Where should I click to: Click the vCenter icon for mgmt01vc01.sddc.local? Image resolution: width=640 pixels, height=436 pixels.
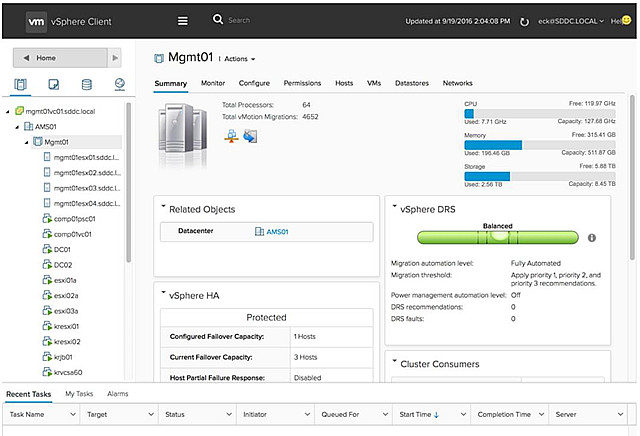(19, 111)
